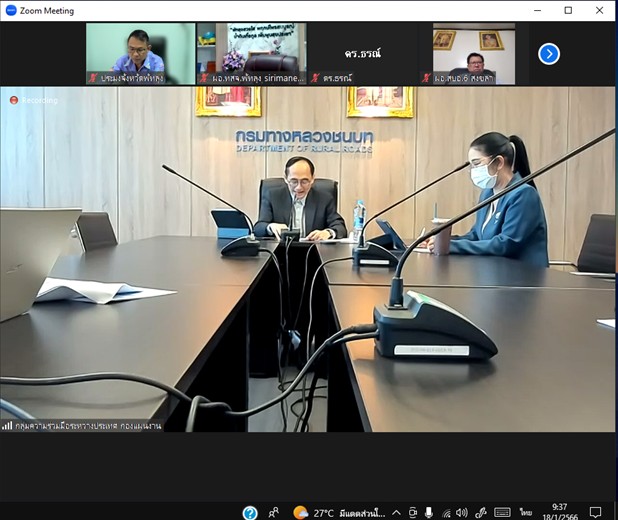Click the pen workspace tray icon

[x=481, y=512]
